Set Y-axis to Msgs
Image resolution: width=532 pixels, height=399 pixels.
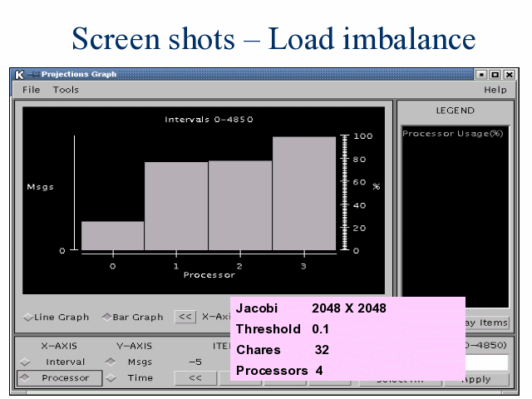click(x=133, y=362)
